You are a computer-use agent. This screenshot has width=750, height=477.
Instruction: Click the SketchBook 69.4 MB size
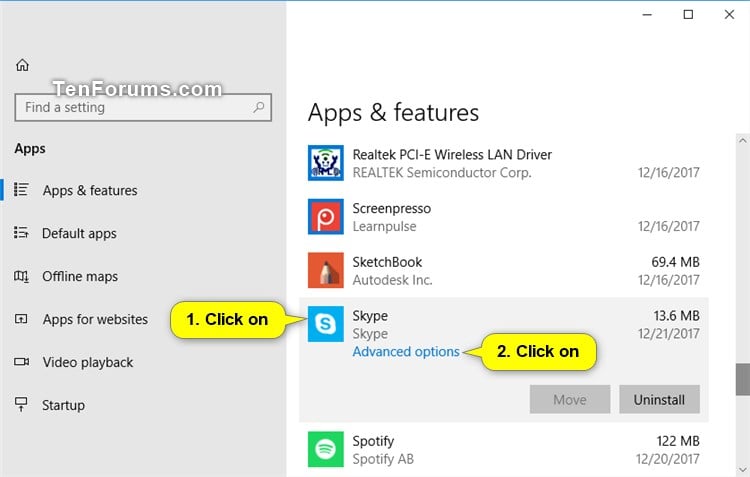675,262
